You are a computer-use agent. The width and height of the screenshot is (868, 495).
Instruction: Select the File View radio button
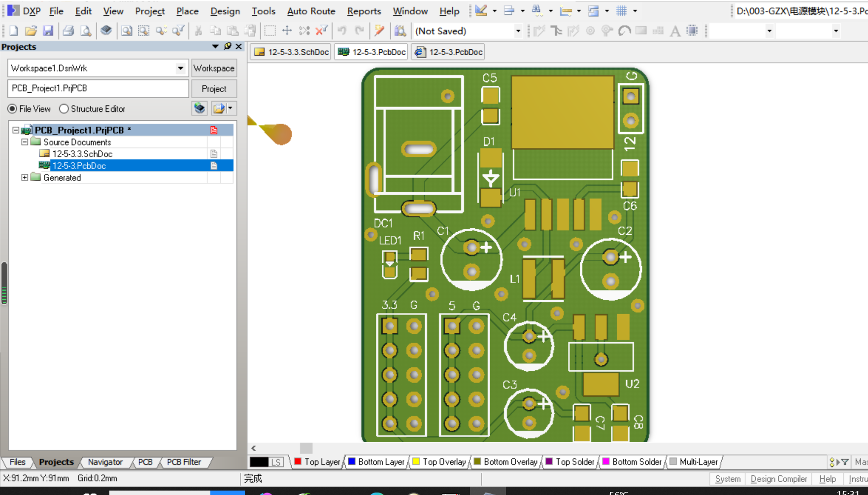(12, 109)
